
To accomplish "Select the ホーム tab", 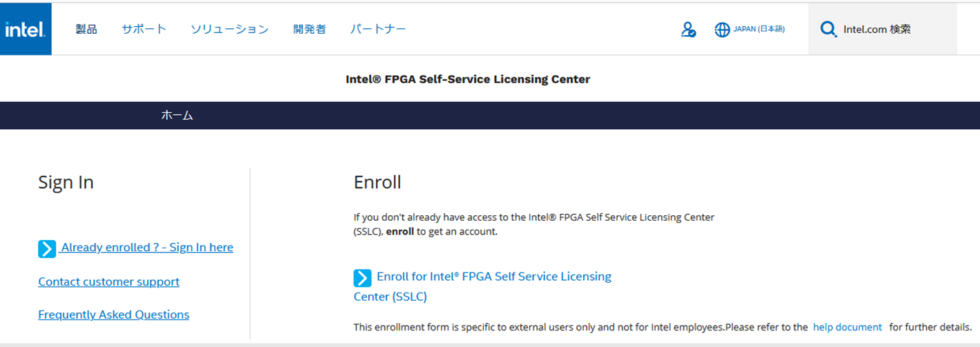I will coord(177,115).
